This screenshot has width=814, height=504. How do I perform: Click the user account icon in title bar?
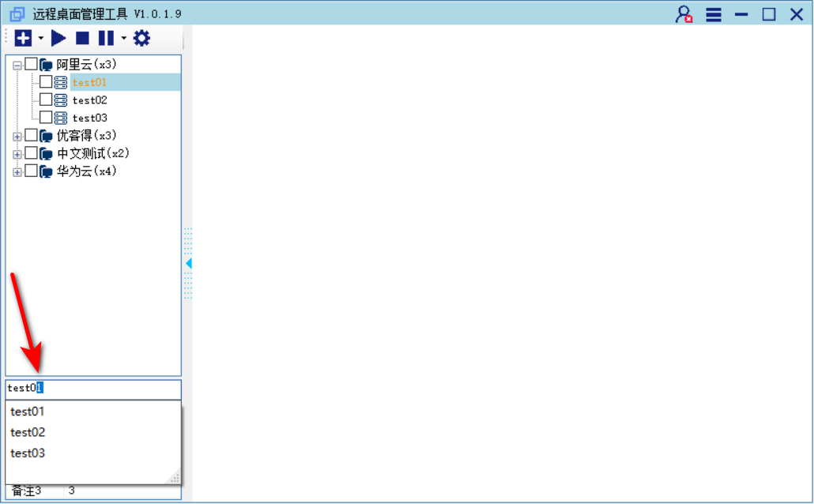coord(684,14)
